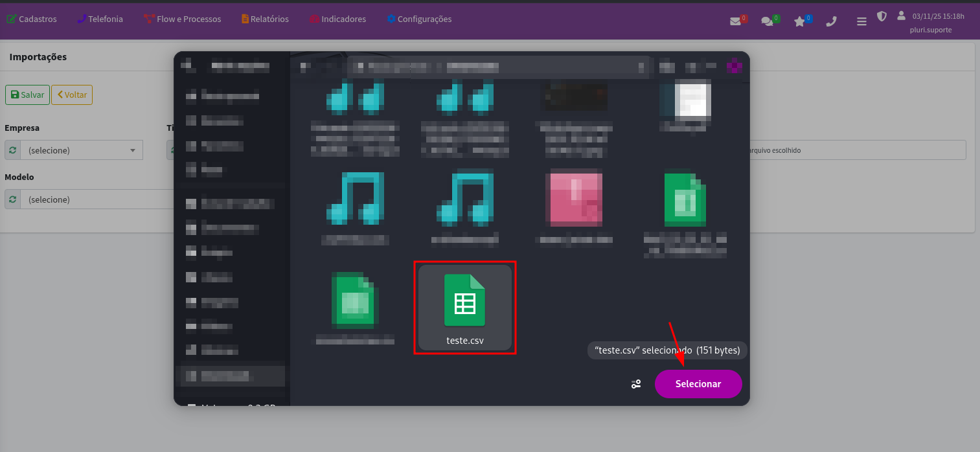Viewport: 980px width, 452px height.
Task: Click the phone handset icon in header
Action: tap(832, 21)
